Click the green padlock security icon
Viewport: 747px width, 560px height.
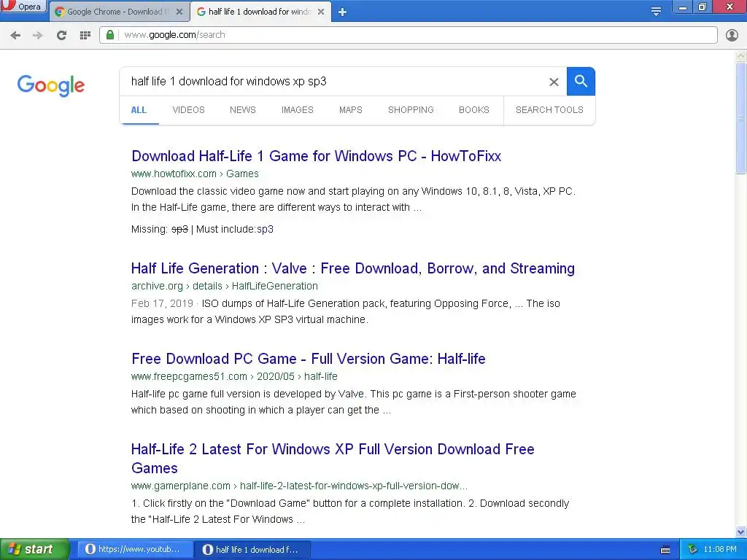[110, 35]
